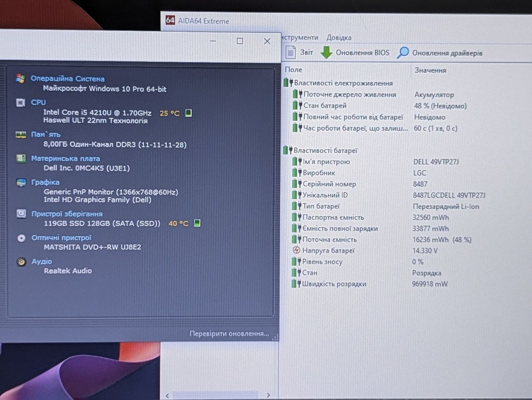Click the Пам'ять memory module icon
532x400 pixels.
pos(21,135)
